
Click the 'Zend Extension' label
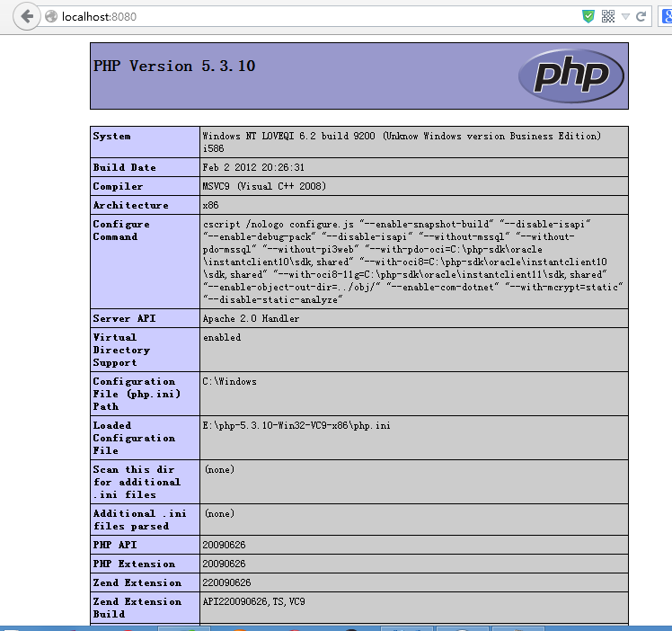point(137,582)
